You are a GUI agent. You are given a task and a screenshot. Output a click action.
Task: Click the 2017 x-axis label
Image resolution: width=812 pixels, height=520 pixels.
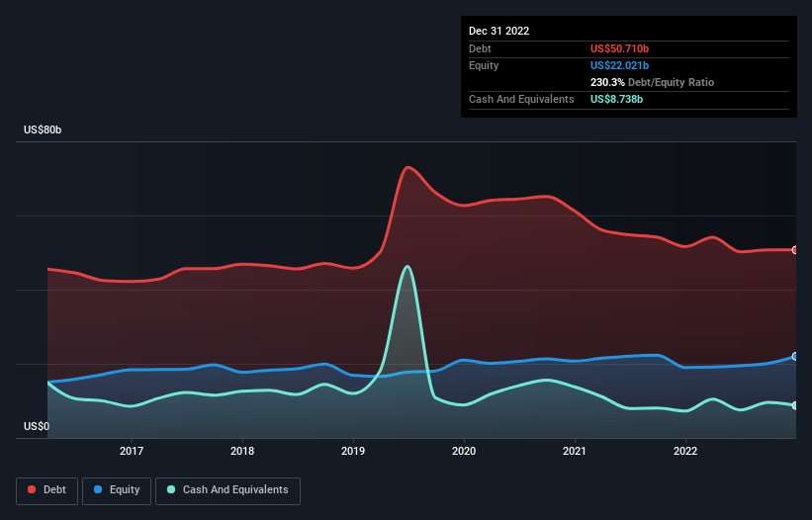click(x=132, y=451)
